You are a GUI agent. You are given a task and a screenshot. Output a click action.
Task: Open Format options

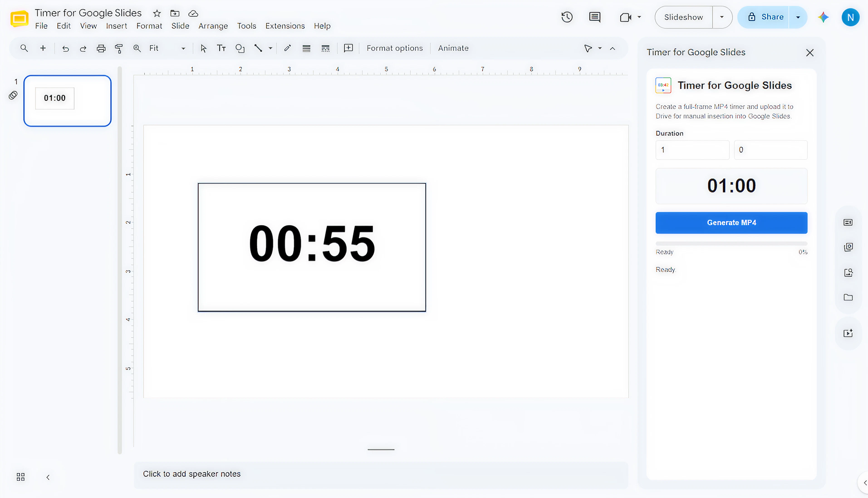tap(394, 48)
